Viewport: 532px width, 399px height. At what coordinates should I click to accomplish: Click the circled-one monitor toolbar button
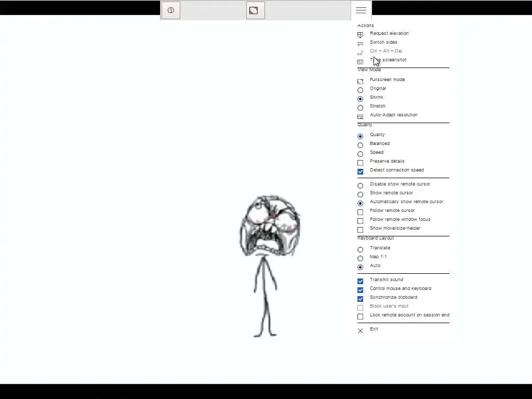pos(170,10)
